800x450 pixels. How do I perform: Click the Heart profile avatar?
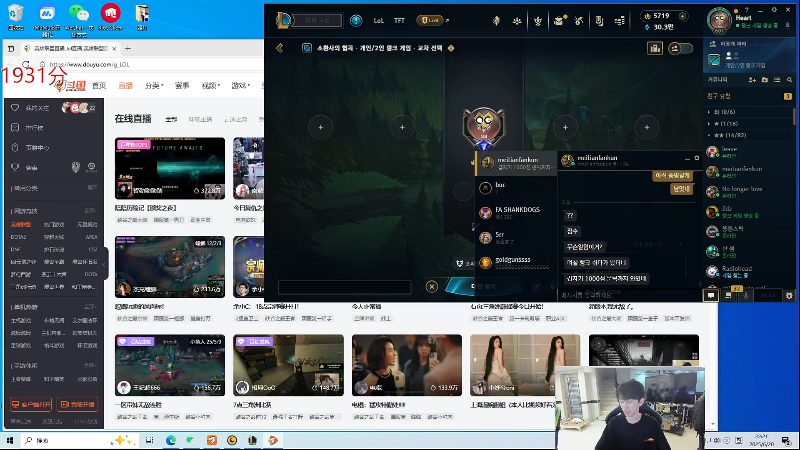pos(719,21)
